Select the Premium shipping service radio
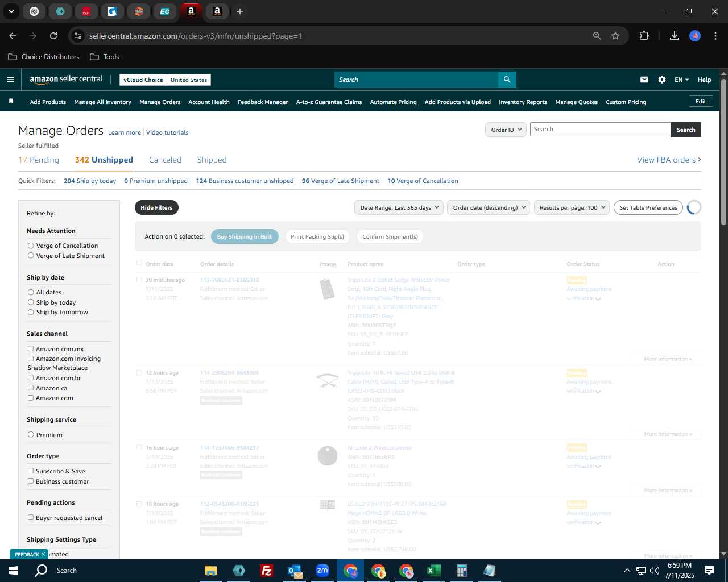The width and height of the screenshot is (728, 582). pyautogui.click(x=31, y=435)
